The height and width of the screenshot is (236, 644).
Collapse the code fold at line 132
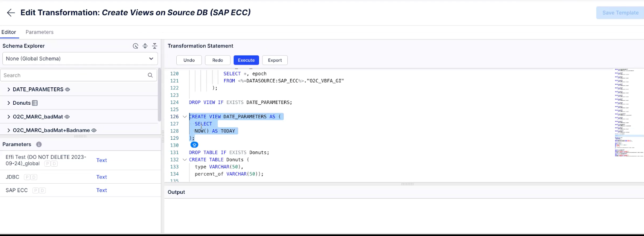(185, 160)
